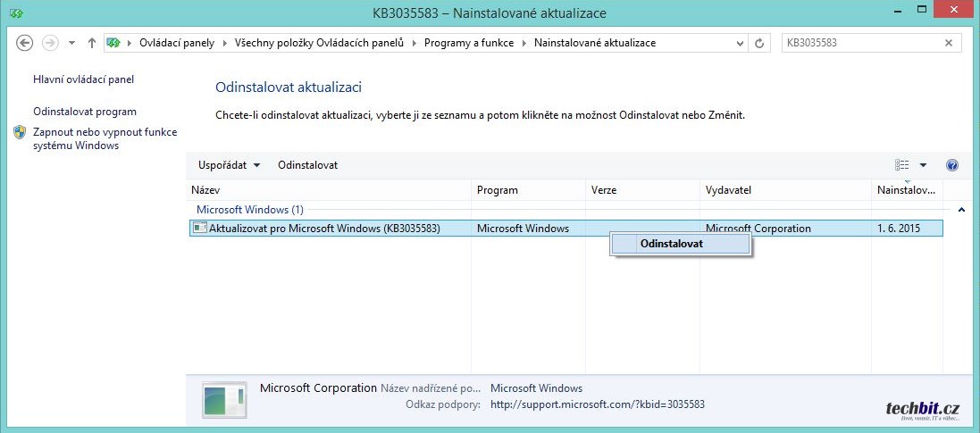Screen dimensions: 980x433
Task: Open 'Odinstalovat program' link
Action: 85,112
